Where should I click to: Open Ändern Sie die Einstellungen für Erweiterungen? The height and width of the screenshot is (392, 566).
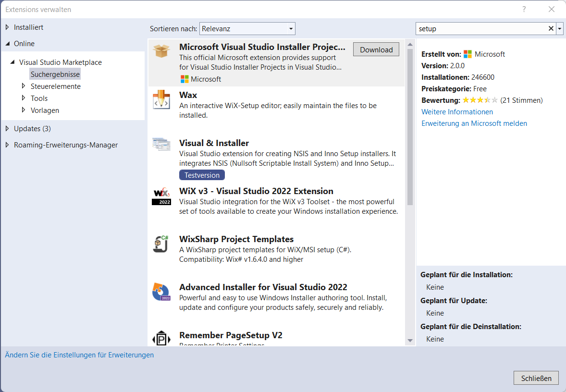[79, 355]
